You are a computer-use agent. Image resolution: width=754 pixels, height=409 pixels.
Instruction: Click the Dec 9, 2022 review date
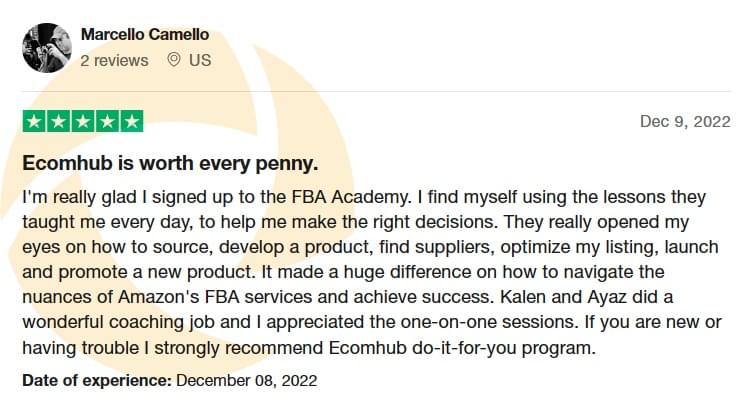click(x=685, y=121)
